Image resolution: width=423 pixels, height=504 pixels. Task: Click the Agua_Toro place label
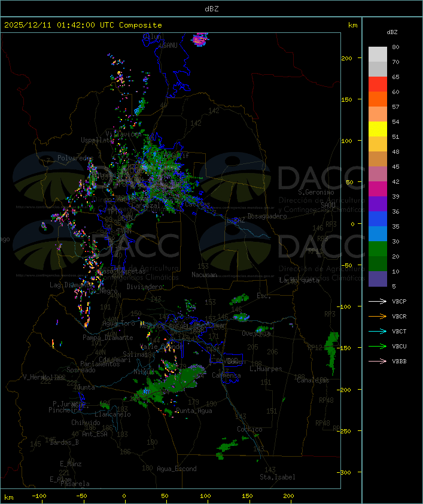118,324
